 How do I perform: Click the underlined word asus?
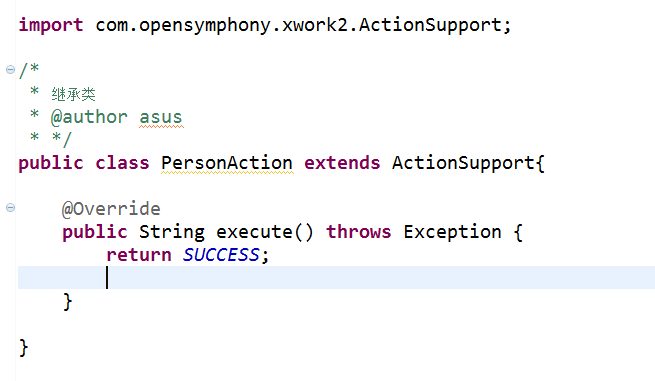tap(161, 117)
